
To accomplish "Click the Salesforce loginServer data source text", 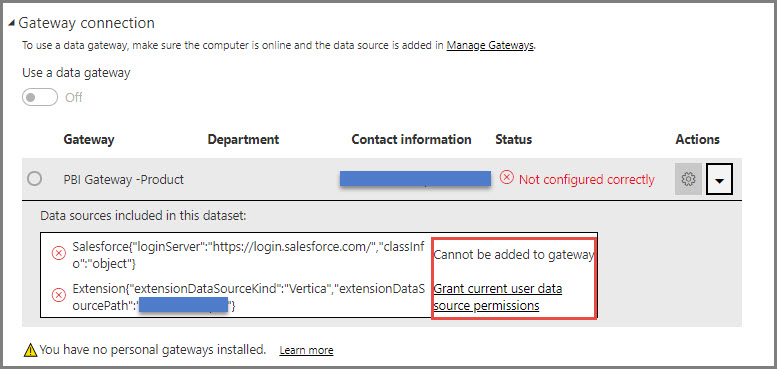I will pyautogui.click(x=248, y=255).
